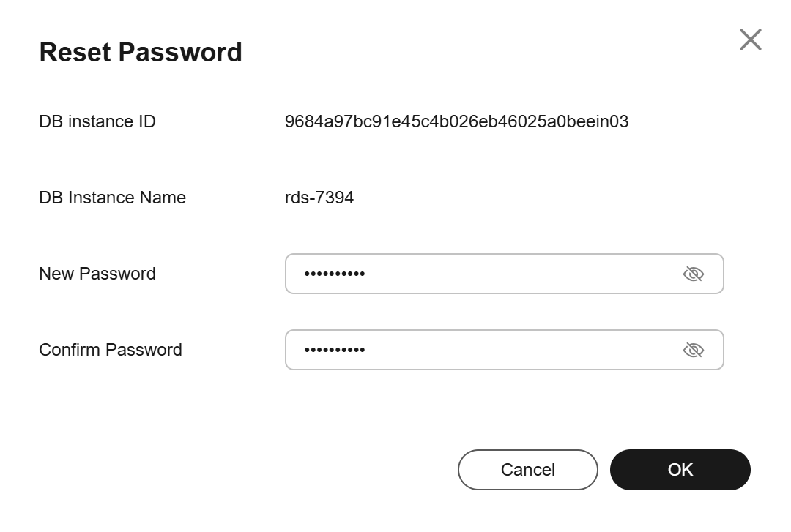This screenshot has width=791, height=532.
Task: Click OK to apply the password reset
Action: tap(680, 470)
